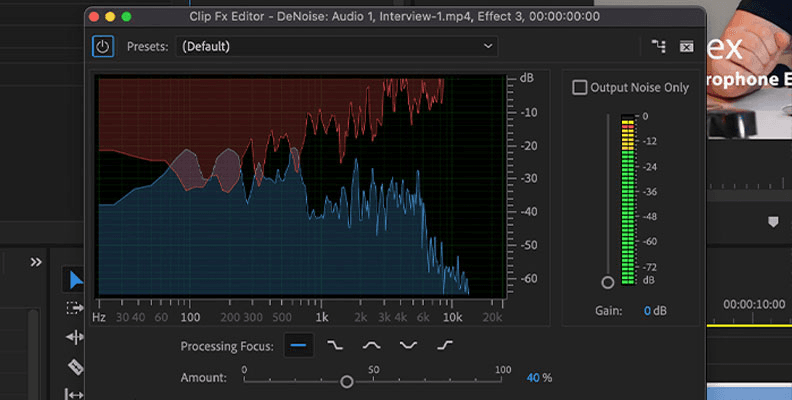Click the Amount slider handle
792x400 pixels.
(347, 381)
